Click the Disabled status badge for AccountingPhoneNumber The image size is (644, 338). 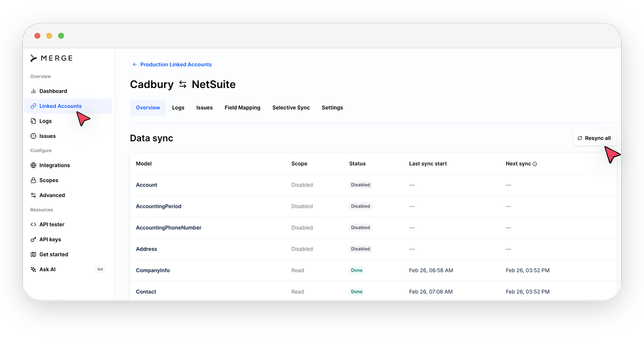coord(360,228)
